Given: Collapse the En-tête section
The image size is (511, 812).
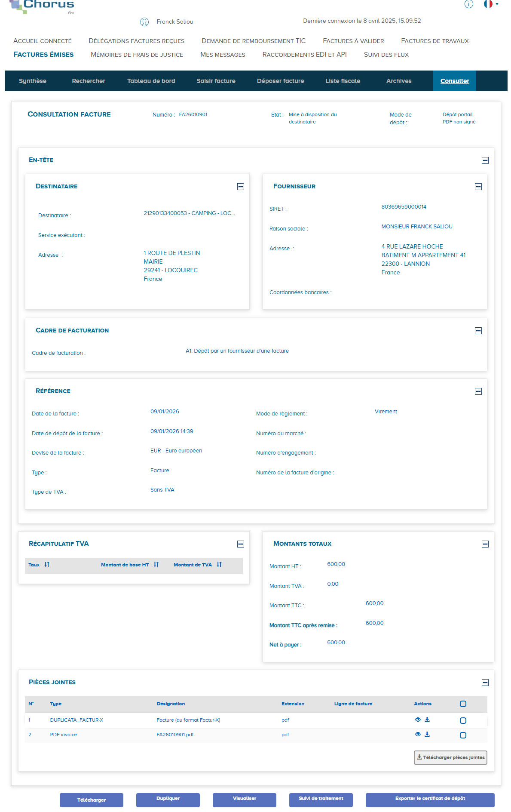Looking at the screenshot, I should pos(485,160).
